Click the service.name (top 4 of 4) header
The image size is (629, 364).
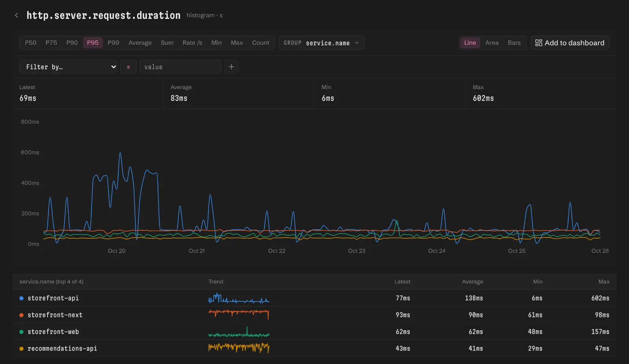click(51, 282)
